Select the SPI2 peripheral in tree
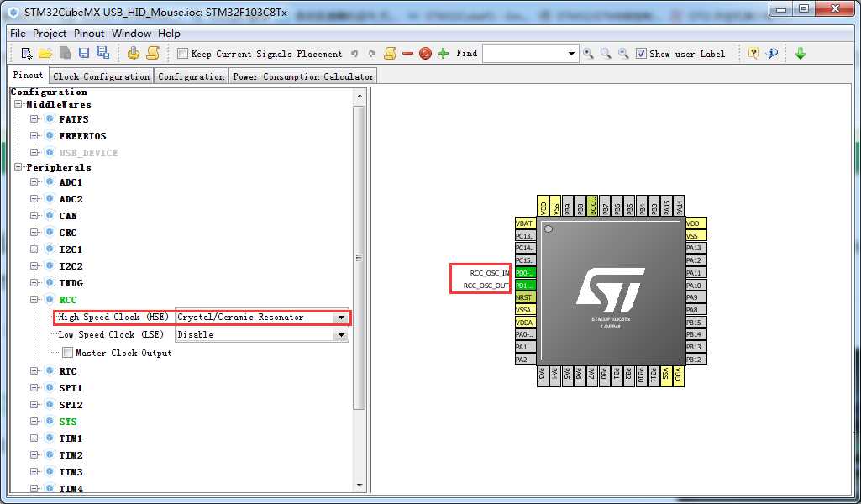 tap(71, 405)
